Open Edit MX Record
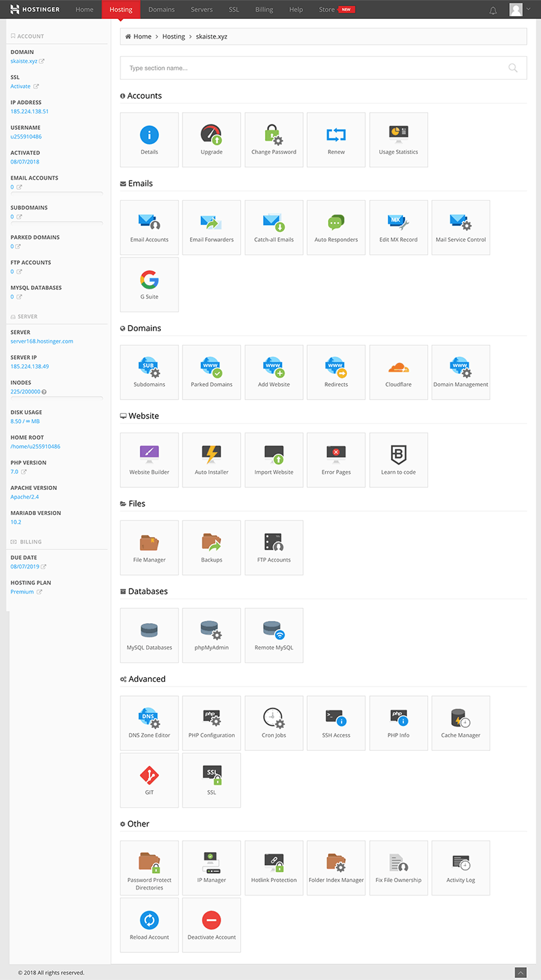The width and height of the screenshot is (541, 980). (398, 228)
